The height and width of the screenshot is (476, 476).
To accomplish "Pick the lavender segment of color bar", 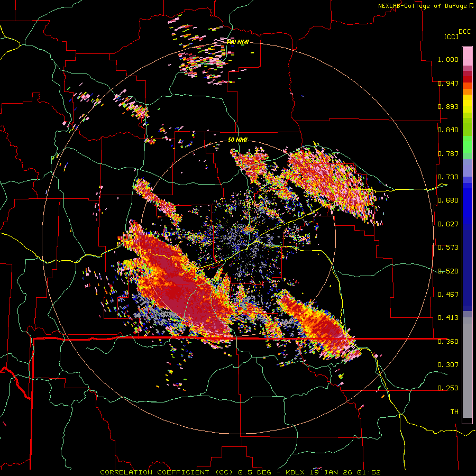I will coord(467,168).
